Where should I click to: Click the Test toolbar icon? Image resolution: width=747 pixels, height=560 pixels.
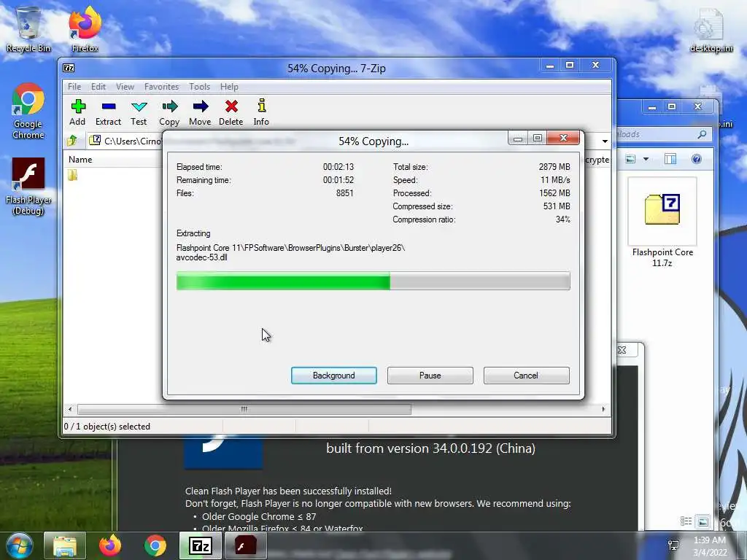coord(139,112)
